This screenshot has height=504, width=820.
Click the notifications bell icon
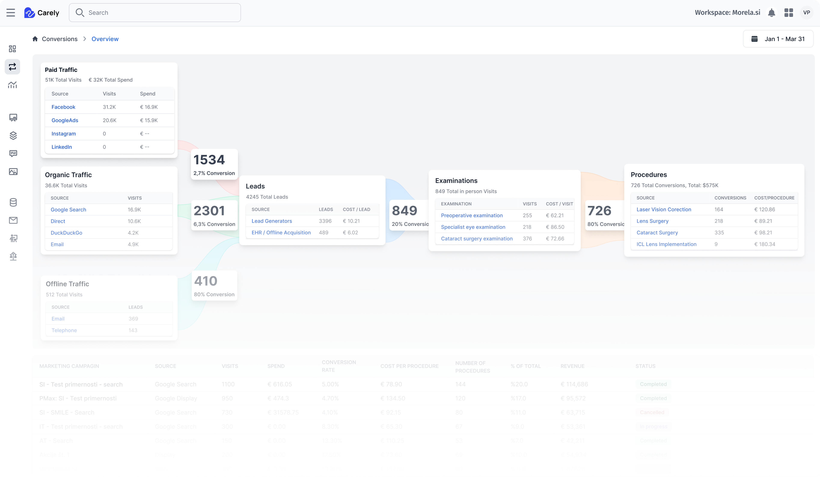click(771, 13)
